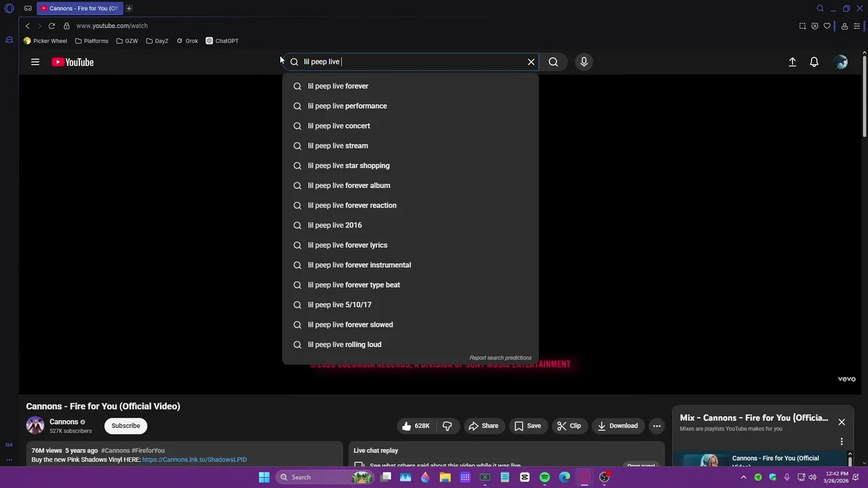This screenshot has height=488, width=868.
Task: Select suggestion 'lil peep live forever album'
Action: [x=410, y=186]
